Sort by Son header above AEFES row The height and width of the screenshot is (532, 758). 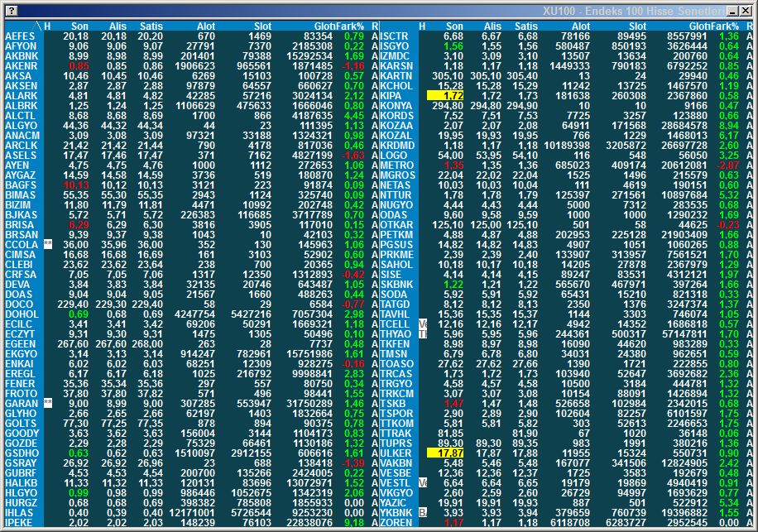pyautogui.click(x=79, y=26)
